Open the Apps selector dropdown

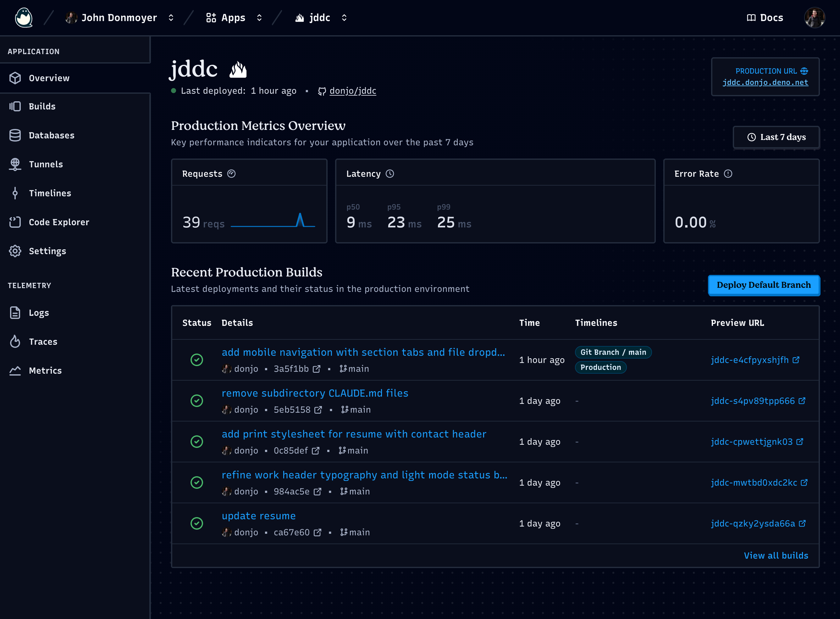[x=233, y=17]
